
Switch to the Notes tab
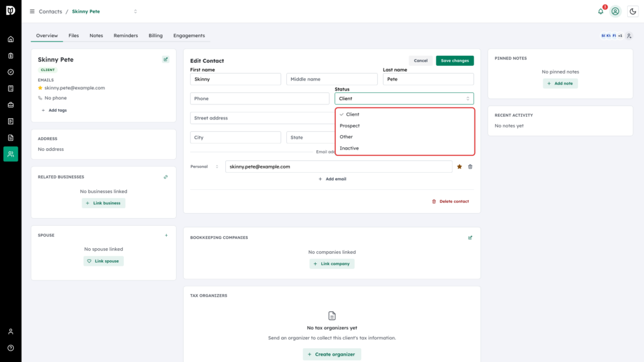click(96, 36)
